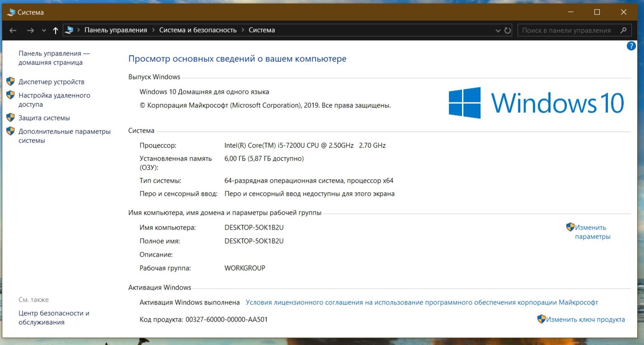Open Защита системы
The image size is (644, 345).
click(x=44, y=118)
